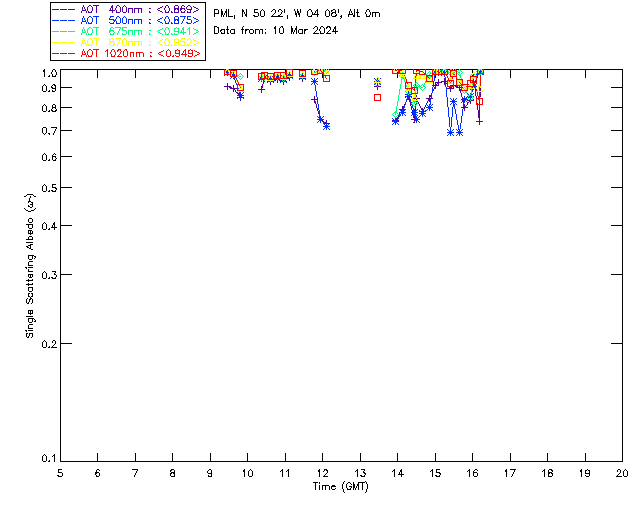Click the 13 hour x-axis label
Image resolution: width=640 pixels, height=512 pixels.
point(360,473)
